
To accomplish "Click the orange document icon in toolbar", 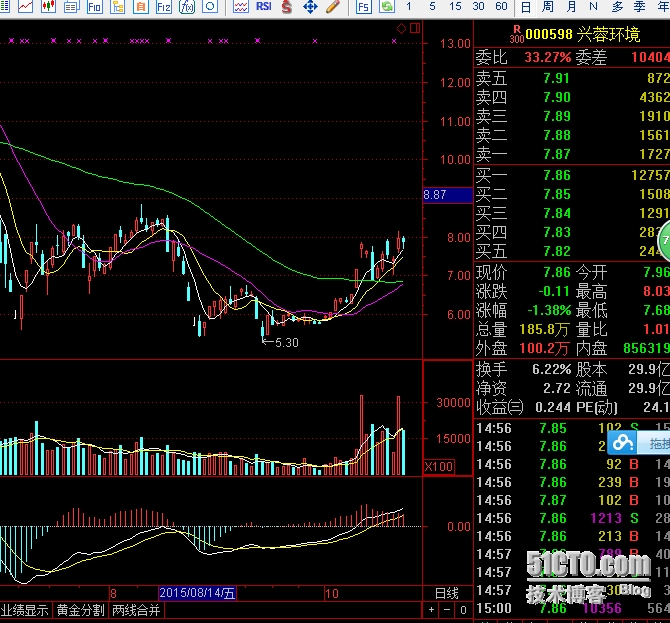I will 141,6.
